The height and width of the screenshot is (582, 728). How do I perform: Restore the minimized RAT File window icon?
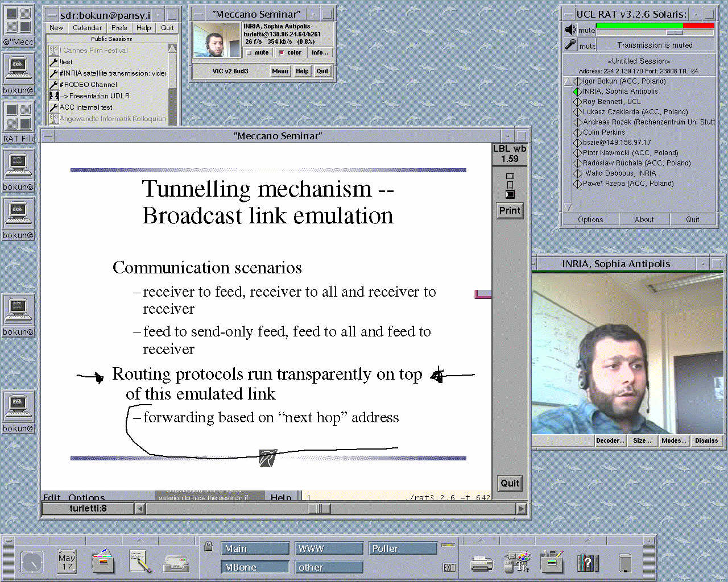(18, 122)
